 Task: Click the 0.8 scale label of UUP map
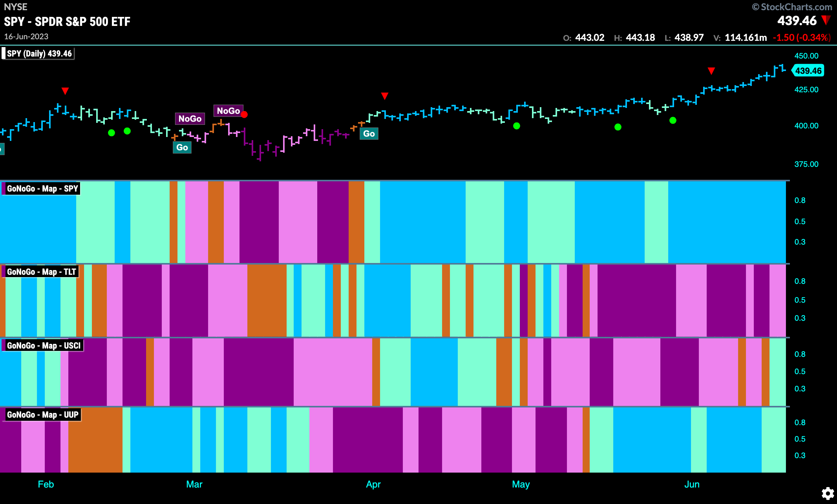[800, 423]
